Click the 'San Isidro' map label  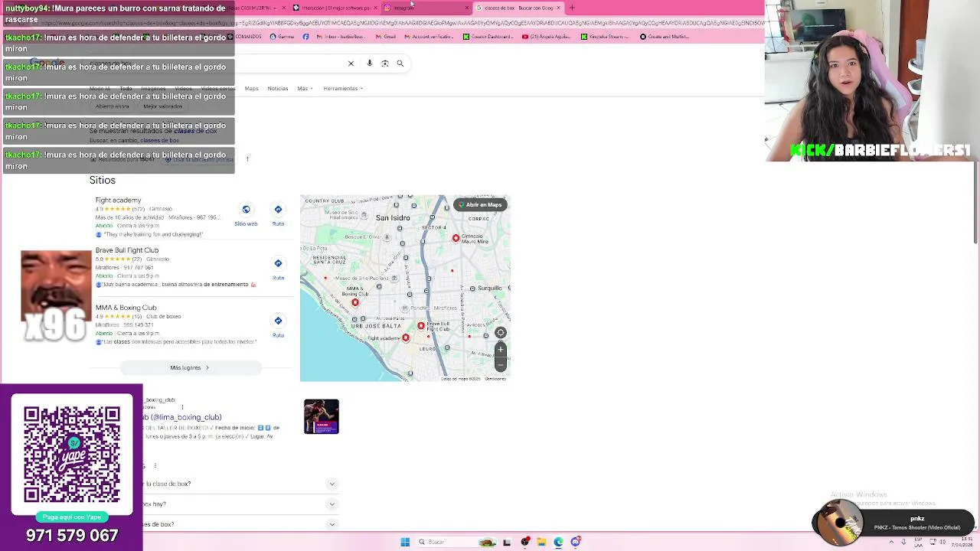coord(393,218)
